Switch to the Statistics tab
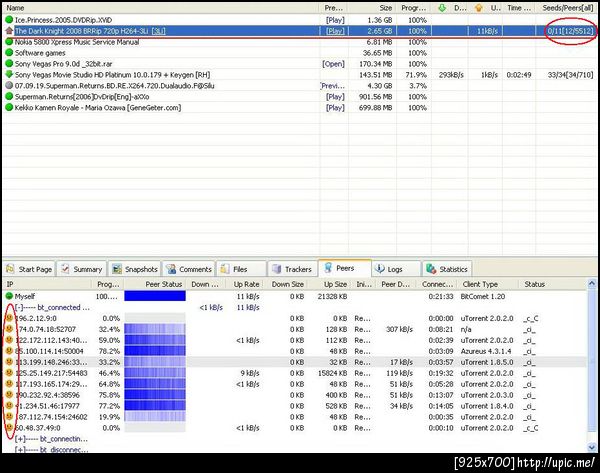 click(x=447, y=269)
